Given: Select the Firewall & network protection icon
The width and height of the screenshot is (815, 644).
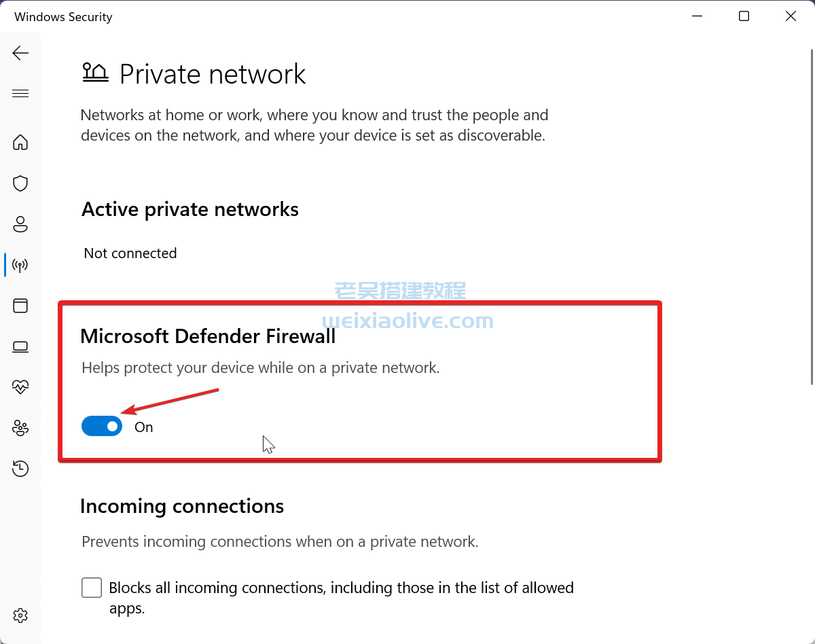Looking at the screenshot, I should coord(20,265).
